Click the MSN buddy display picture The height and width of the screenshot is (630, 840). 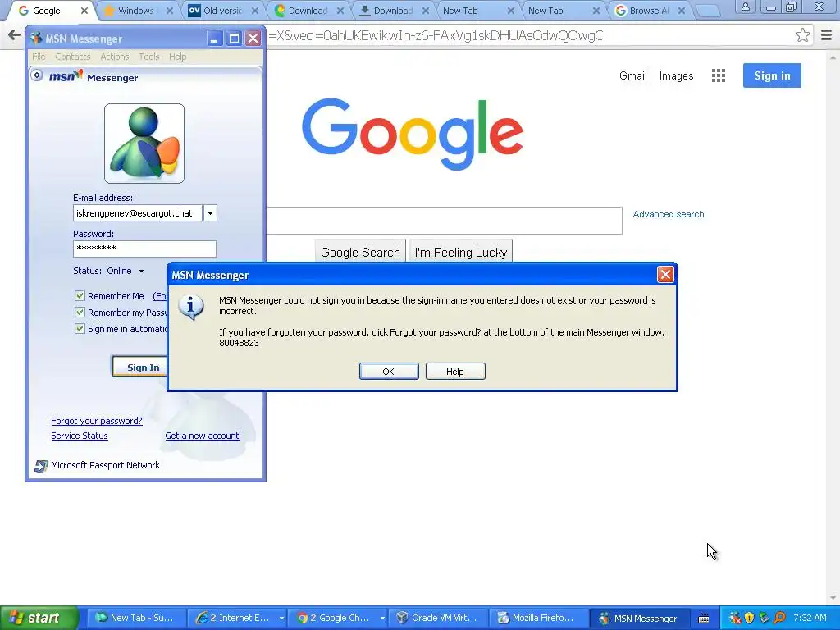(x=144, y=144)
